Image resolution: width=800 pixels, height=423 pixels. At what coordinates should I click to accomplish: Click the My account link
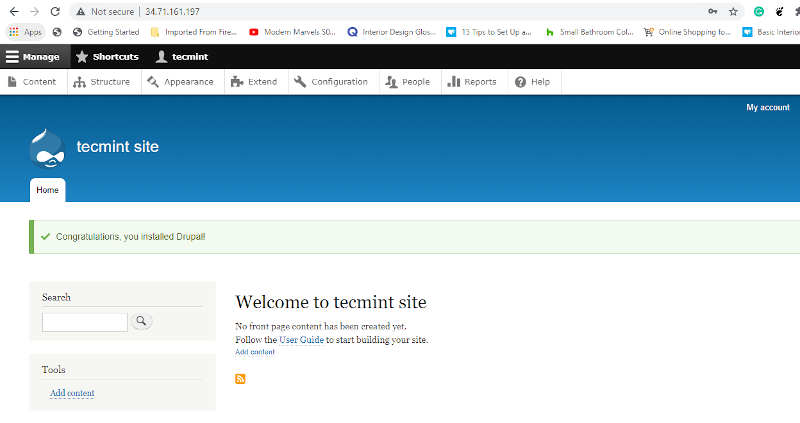click(x=767, y=107)
